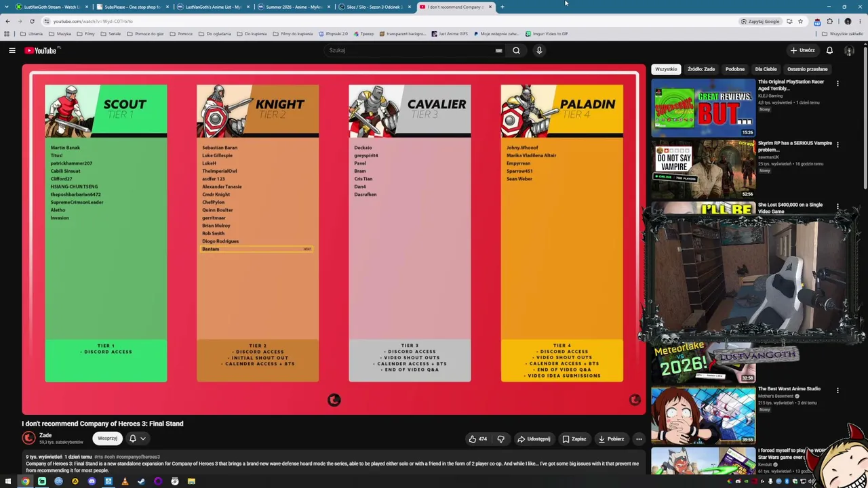868x488 pixels.
Task: Select the Wszystkie filter chip
Action: click(x=666, y=69)
